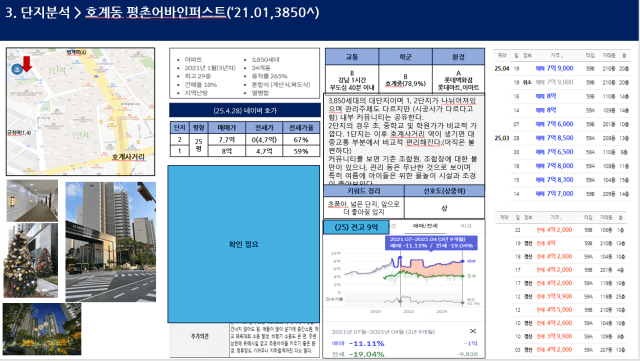The image size is (640, 361).
Task: Click the red arrow on the map
Action: pyautogui.click(x=27, y=64)
